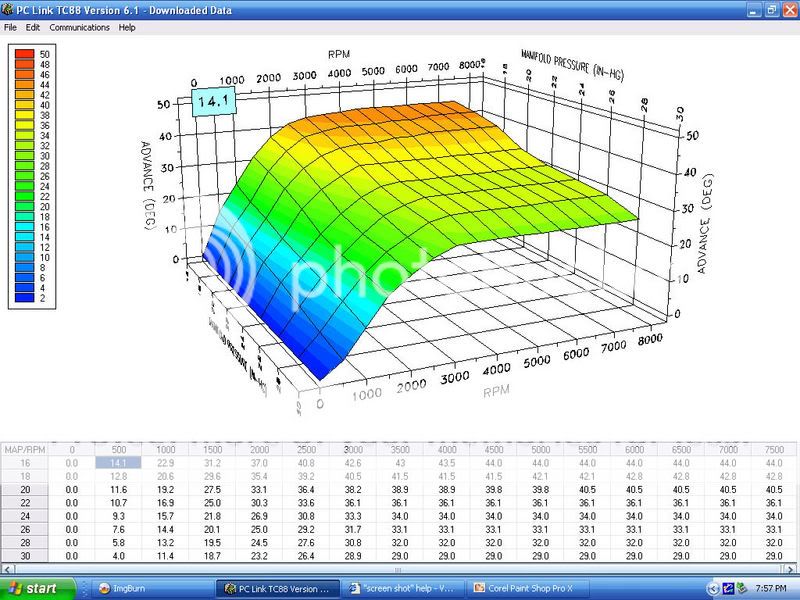Viewport: 800px width, 600px height.
Task: Click the PC Link title bar app icon
Action: click(x=9, y=10)
